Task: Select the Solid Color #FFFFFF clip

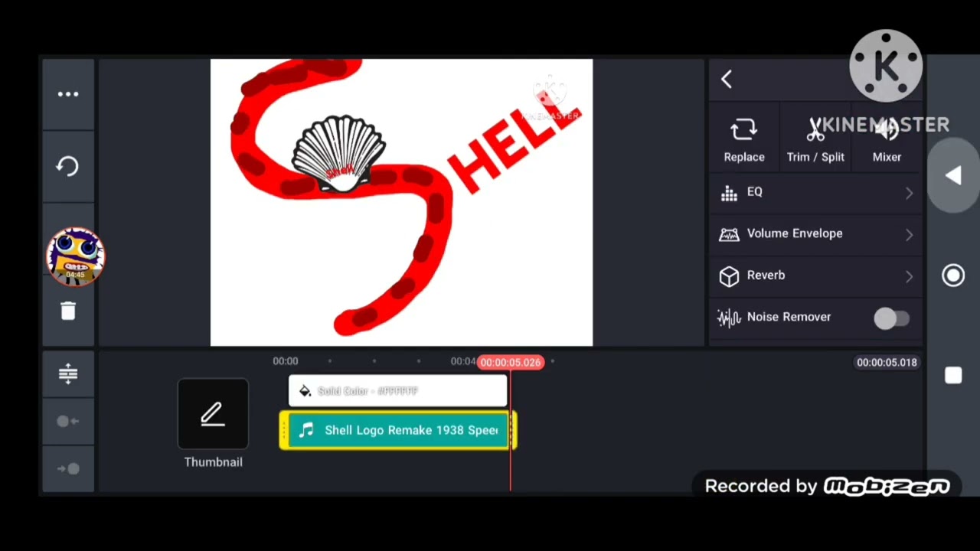Action: coord(398,391)
